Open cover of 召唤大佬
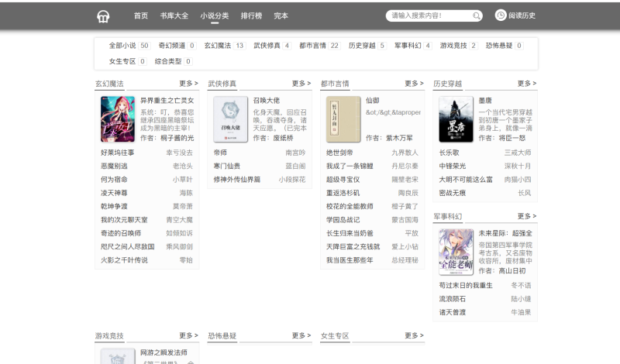This screenshot has width=620, height=364. [x=230, y=119]
